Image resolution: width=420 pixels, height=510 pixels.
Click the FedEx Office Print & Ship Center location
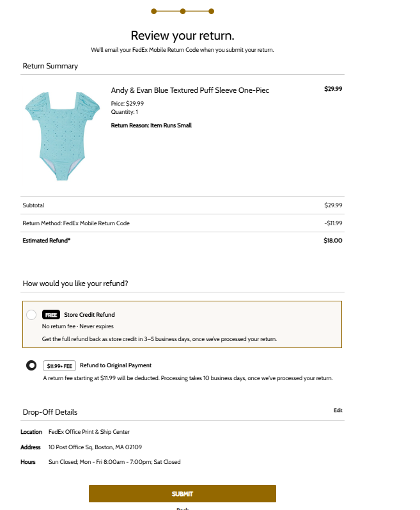coord(89,432)
